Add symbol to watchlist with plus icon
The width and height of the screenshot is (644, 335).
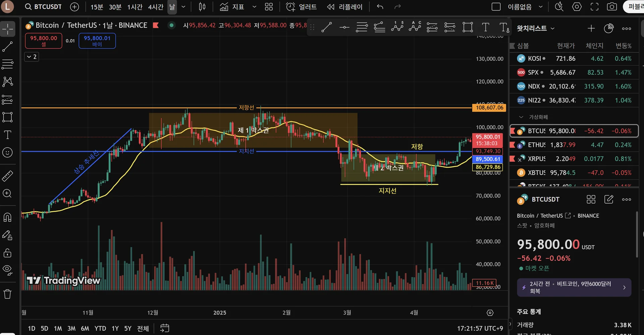[x=591, y=29]
